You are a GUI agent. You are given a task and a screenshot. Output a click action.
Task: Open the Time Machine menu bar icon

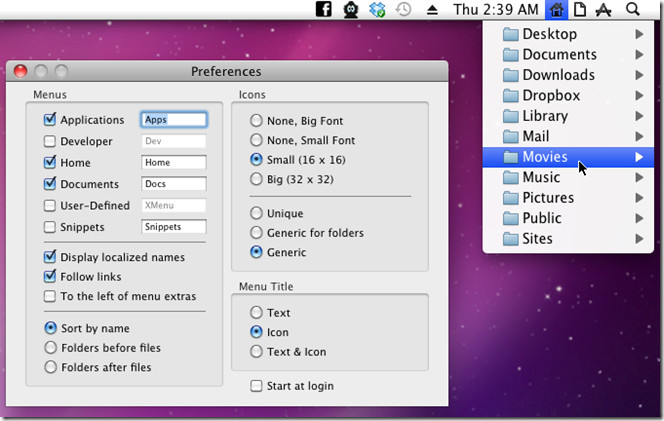coord(404,9)
